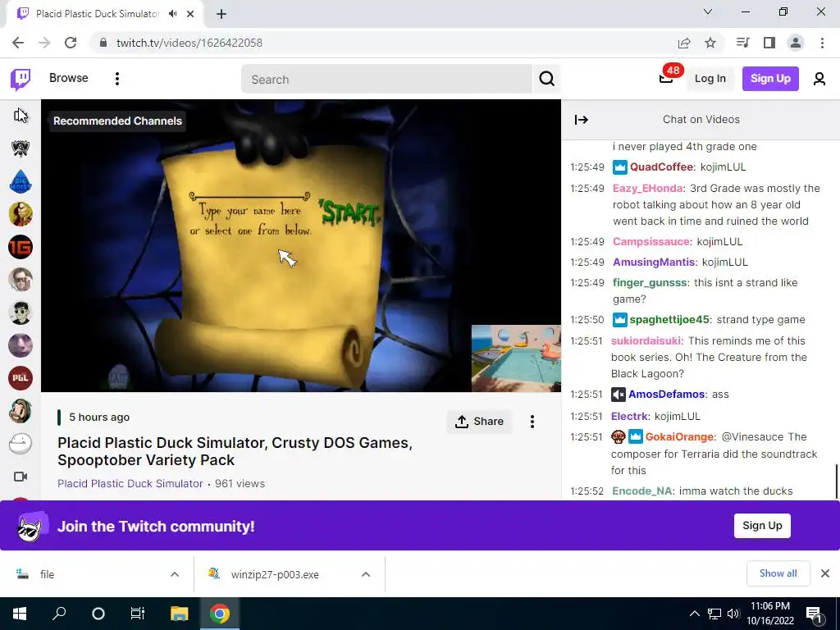Click the Log In button

(710, 79)
